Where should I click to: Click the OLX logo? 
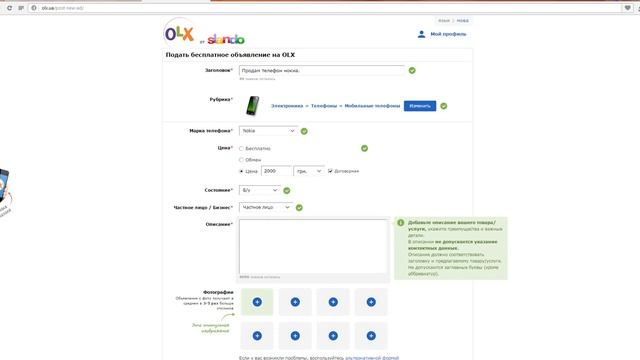tap(179, 34)
